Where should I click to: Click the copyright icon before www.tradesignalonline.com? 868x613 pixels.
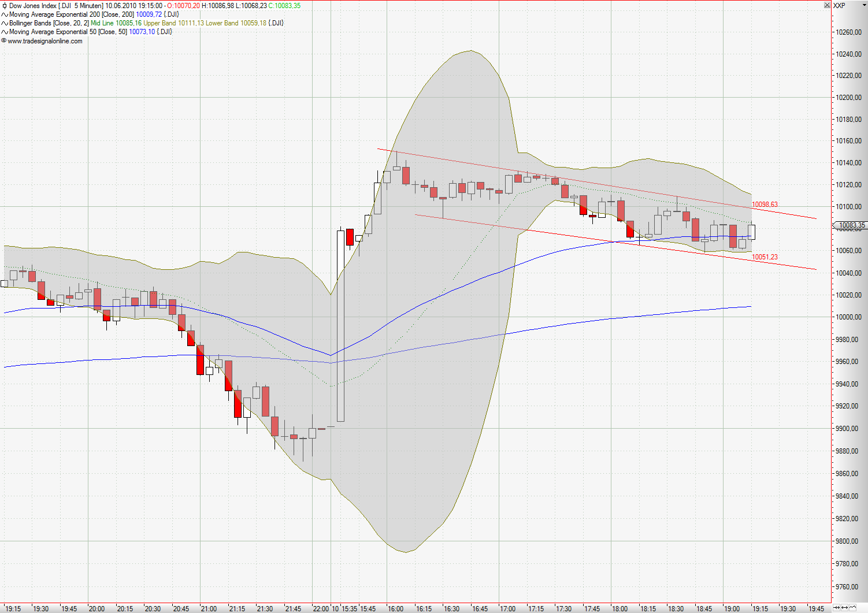pyautogui.click(x=4, y=41)
